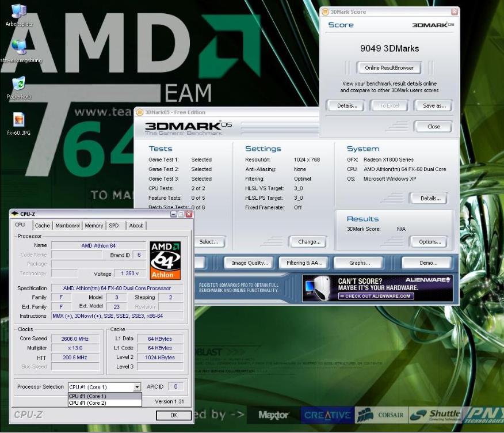Image resolution: width=504 pixels, height=433 pixels.
Task: Close the 3DMark Score dialog via Close
Action: click(x=434, y=127)
